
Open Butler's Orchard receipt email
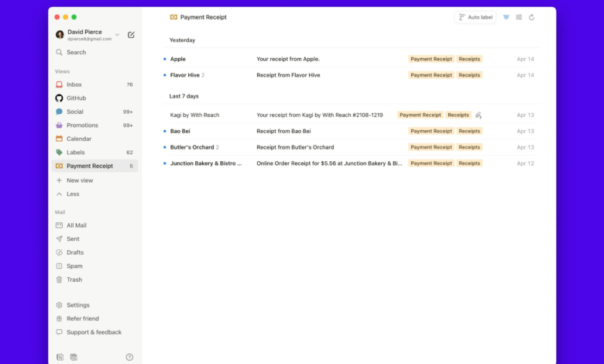pos(352,147)
